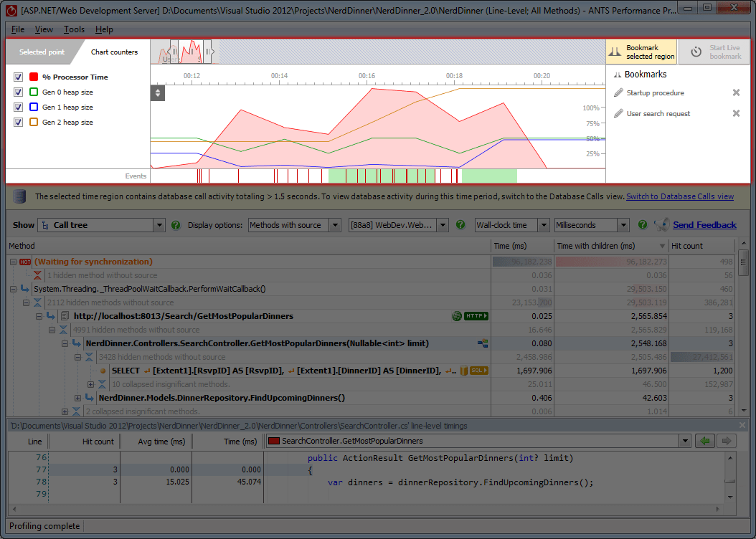
Task: Open the call graph icon for GetMostPopularDinners
Action: (x=483, y=344)
